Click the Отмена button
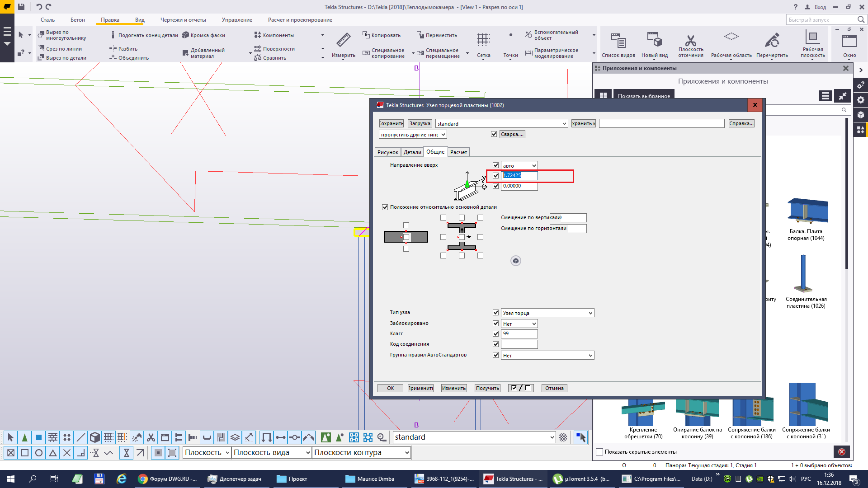868x488 pixels. click(554, 388)
